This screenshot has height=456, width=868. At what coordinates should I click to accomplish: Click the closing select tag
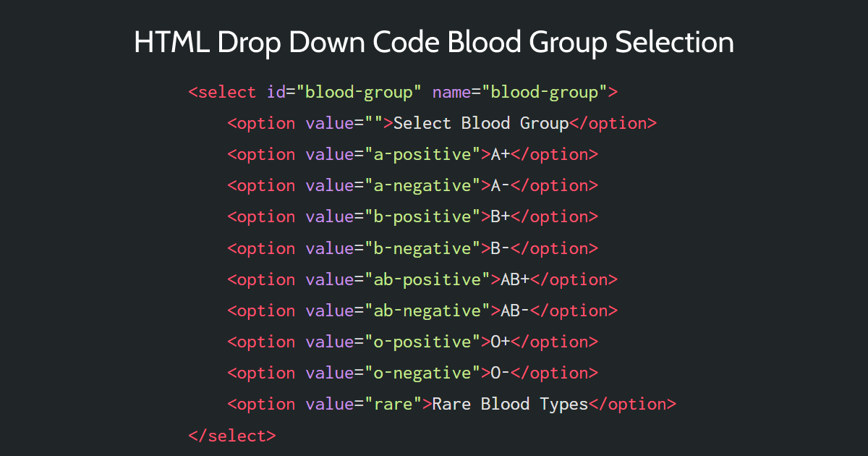[232, 435]
